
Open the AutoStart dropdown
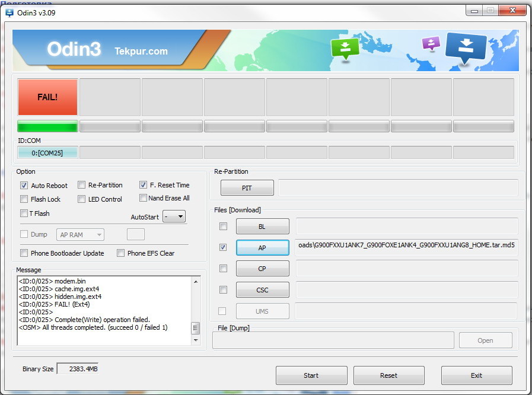tap(174, 216)
